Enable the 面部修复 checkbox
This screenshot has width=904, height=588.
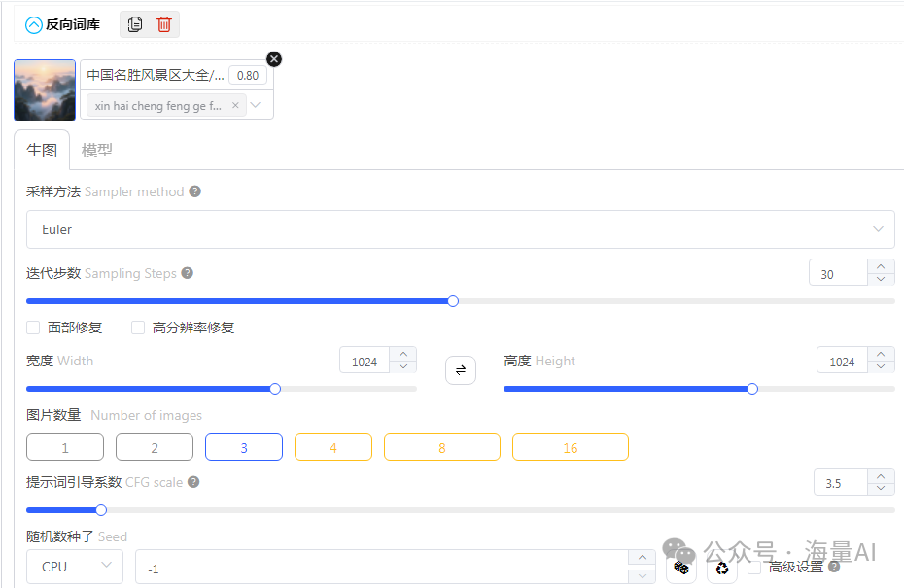(x=33, y=328)
